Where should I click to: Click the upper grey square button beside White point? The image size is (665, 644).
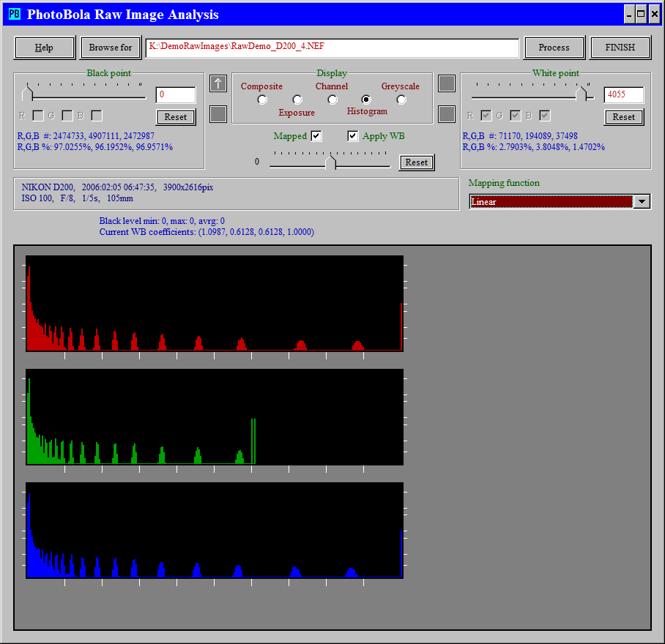pos(447,83)
